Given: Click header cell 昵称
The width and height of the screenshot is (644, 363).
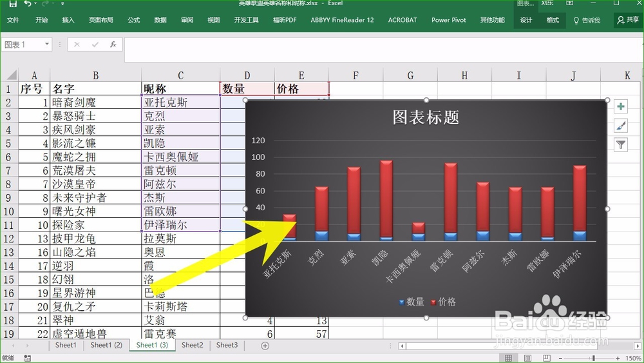Looking at the screenshot, I should 181,89.
